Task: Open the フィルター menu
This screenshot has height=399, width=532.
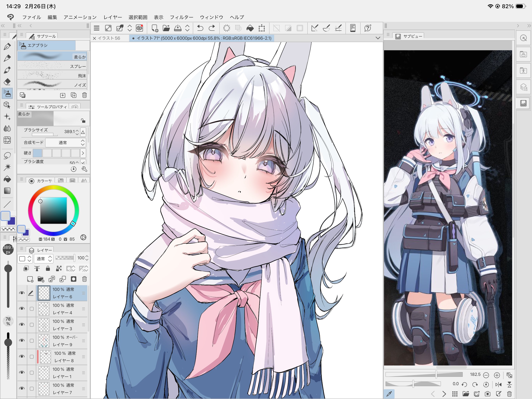Action: pos(181,17)
